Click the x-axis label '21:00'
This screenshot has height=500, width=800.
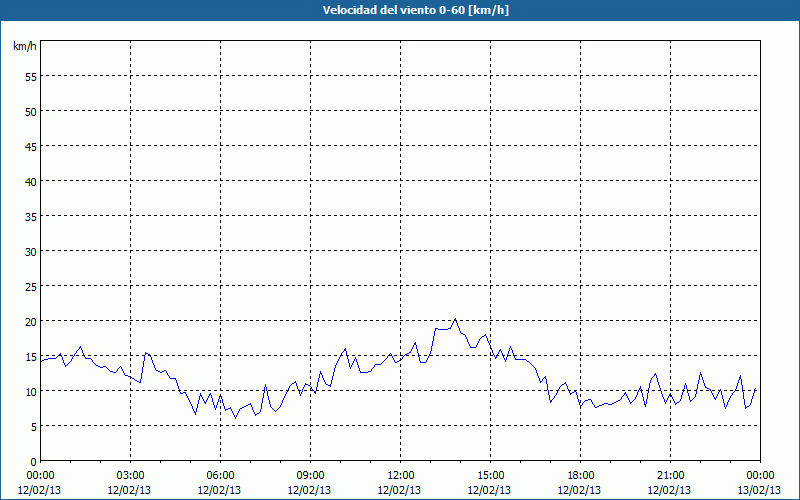[670, 476]
